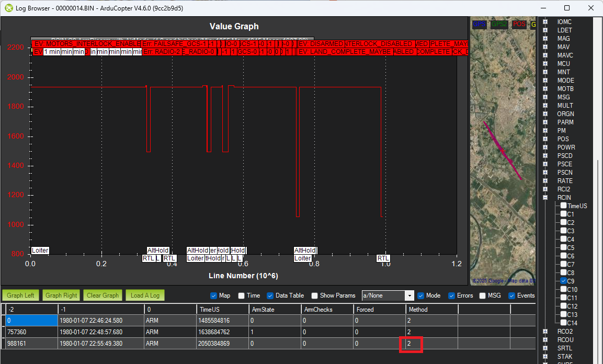This screenshot has height=364, width=603.
Task: Click the green GPS2 legend label on map
Action: pos(499,24)
